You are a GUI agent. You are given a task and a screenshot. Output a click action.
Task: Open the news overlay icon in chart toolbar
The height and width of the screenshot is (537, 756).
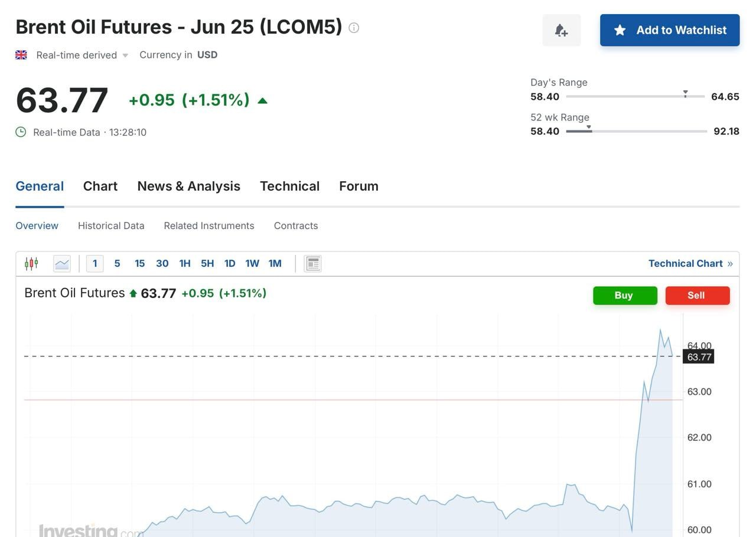(x=312, y=263)
